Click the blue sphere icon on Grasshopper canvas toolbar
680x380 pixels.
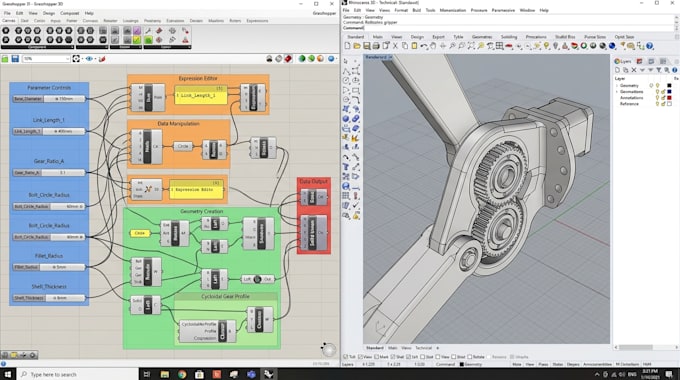(x=331, y=59)
